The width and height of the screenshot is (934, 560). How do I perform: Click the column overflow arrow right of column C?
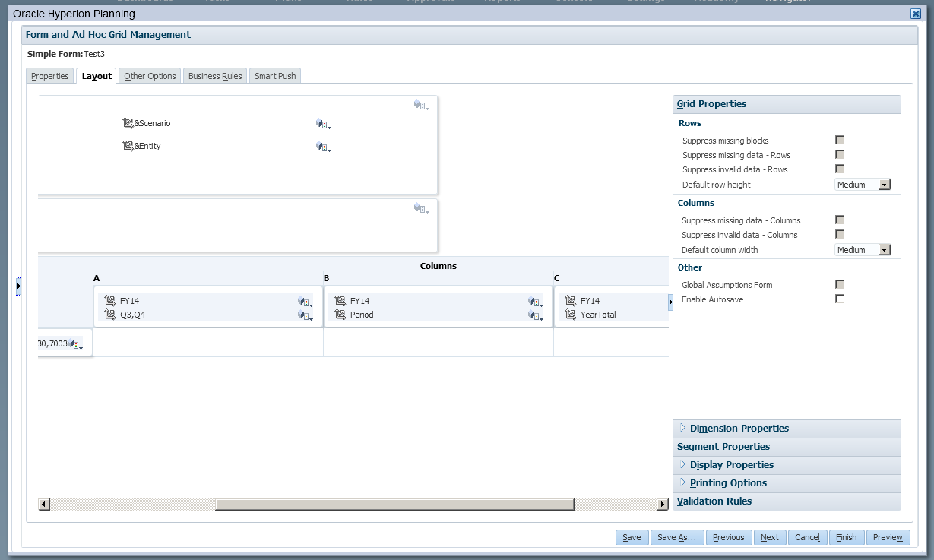pos(670,302)
